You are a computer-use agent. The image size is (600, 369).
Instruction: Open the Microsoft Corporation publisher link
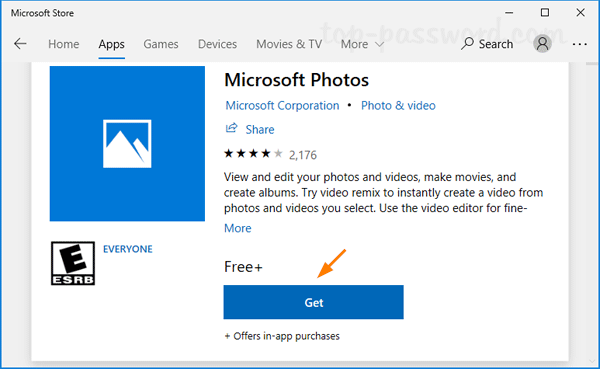click(282, 105)
